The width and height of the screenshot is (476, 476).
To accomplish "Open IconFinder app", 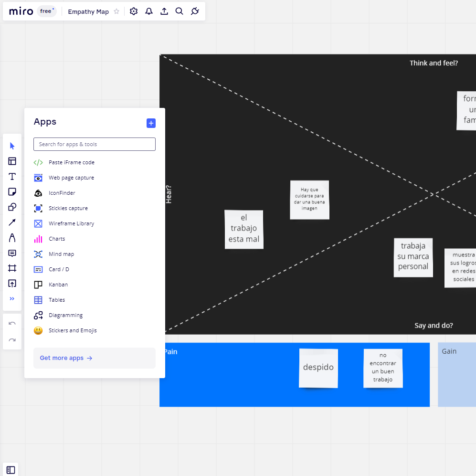I will 95,193.
